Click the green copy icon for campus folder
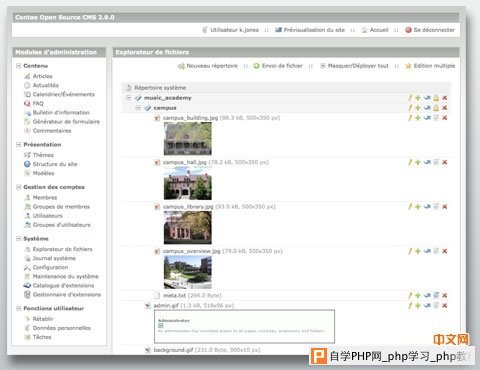The image size is (480, 370). (418, 108)
